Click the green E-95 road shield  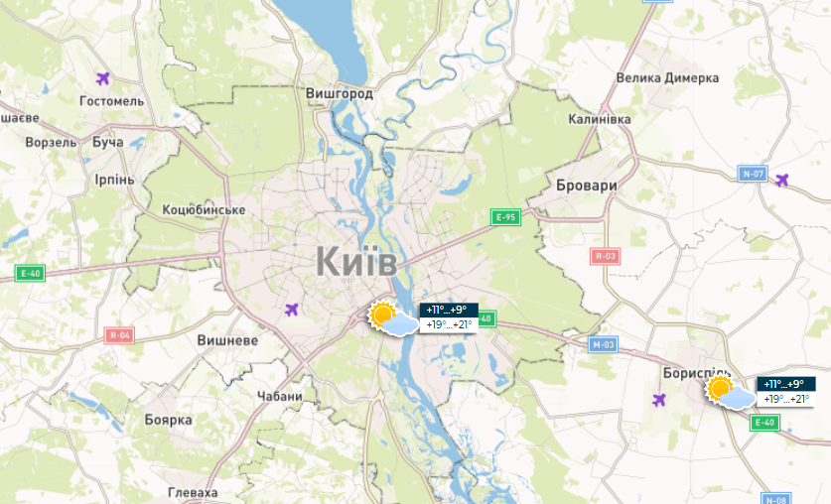point(505,217)
